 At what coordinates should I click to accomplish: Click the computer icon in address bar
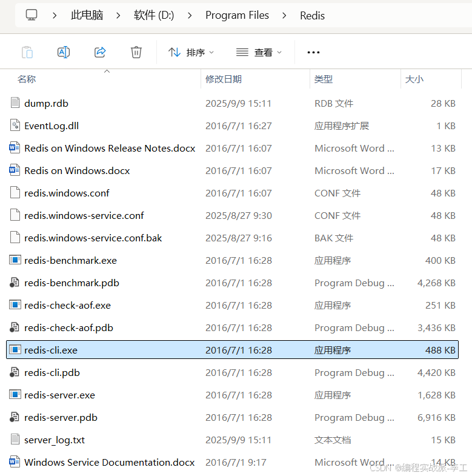click(32, 15)
